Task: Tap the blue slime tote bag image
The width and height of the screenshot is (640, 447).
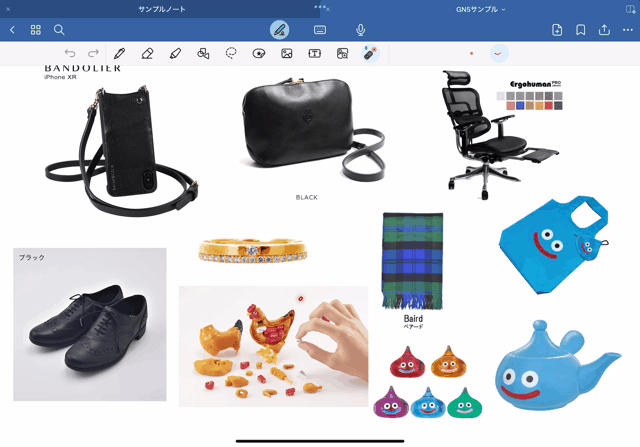Action: tap(554, 245)
